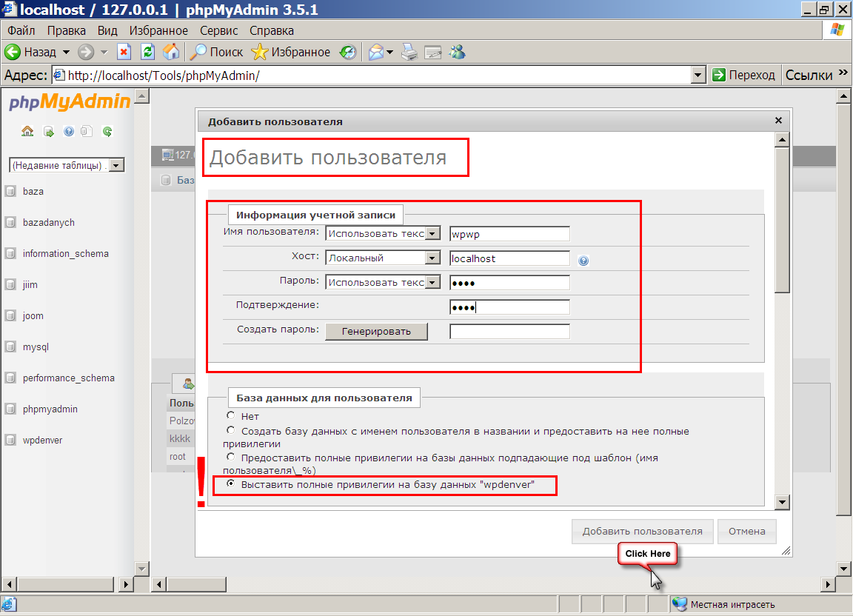This screenshot has height=616, width=853.
Task: Click database icon next to wpdenver
Action: pyautogui.click(x=10, y=440)
